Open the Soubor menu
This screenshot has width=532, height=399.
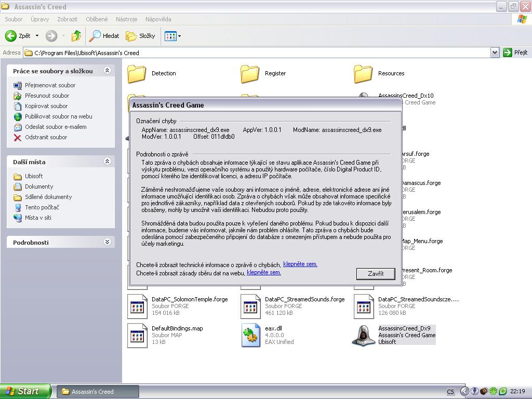click(x=14, y=19)
